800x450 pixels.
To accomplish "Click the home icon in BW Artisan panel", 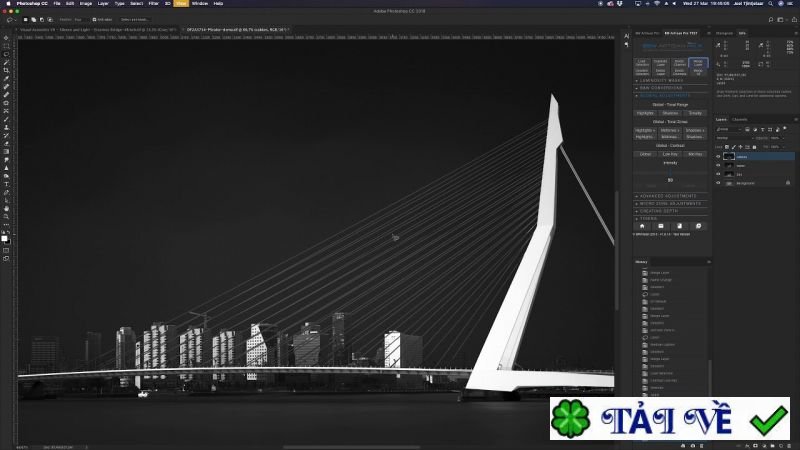I will click(642, 226).
